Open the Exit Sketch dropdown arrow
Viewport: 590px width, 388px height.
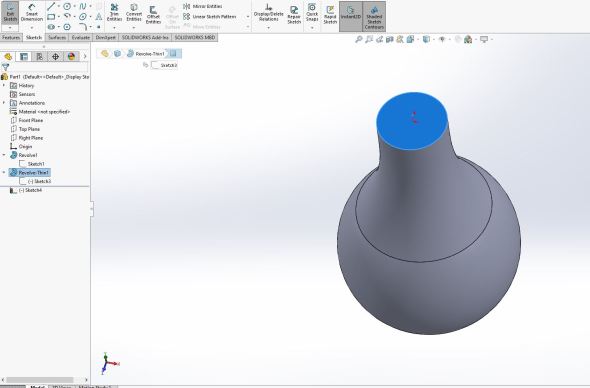[x=10, y=28]
